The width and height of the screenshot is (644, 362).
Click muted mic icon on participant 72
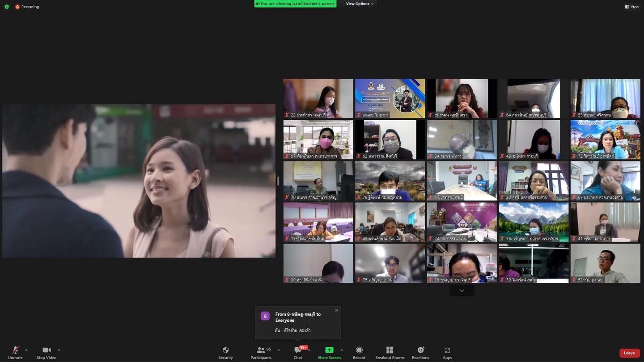[x=574, y=156]
